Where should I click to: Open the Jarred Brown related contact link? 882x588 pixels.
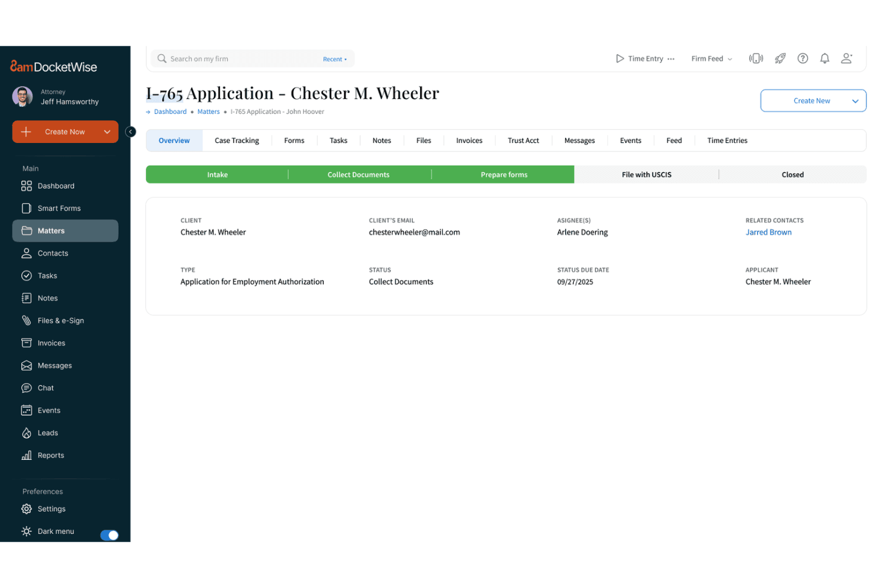pos(769,232)
